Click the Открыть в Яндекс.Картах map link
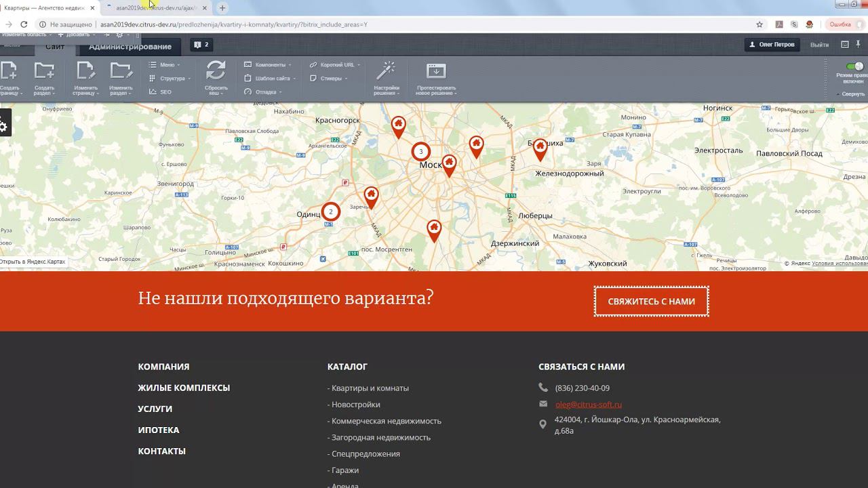This screenshot has height=488, width=868. coord(33,262)
